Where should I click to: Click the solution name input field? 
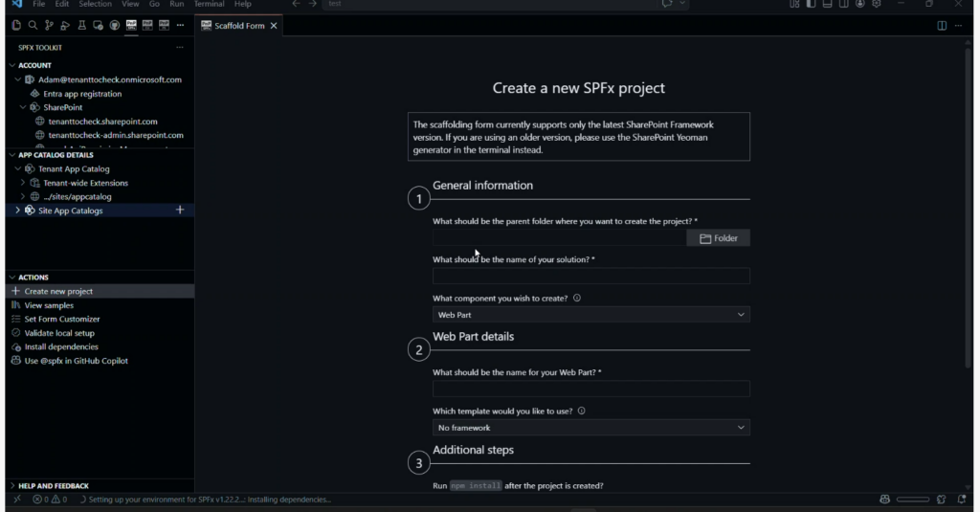(590, 277)
